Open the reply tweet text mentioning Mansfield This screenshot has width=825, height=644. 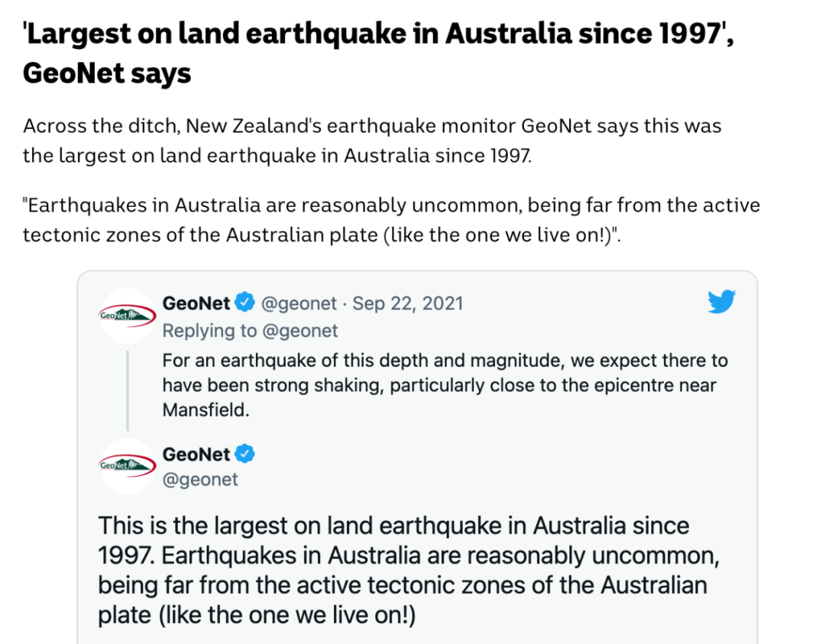coord(445,384)
